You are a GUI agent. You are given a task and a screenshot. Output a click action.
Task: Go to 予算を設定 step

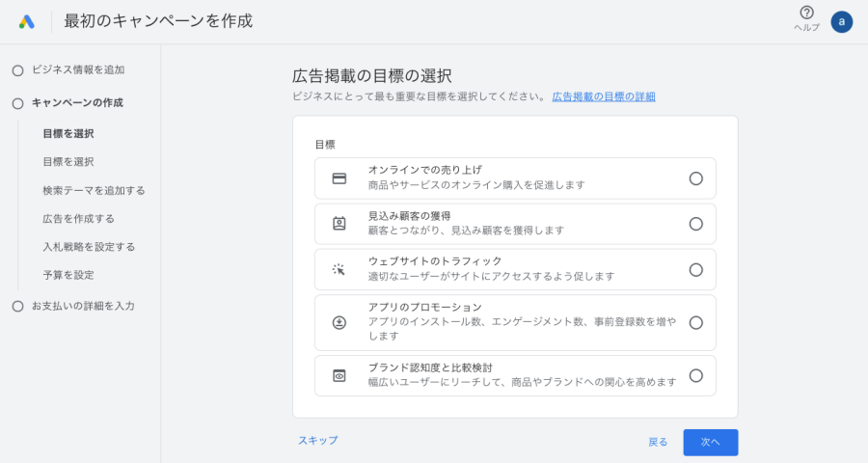click(x=68, y=275)
